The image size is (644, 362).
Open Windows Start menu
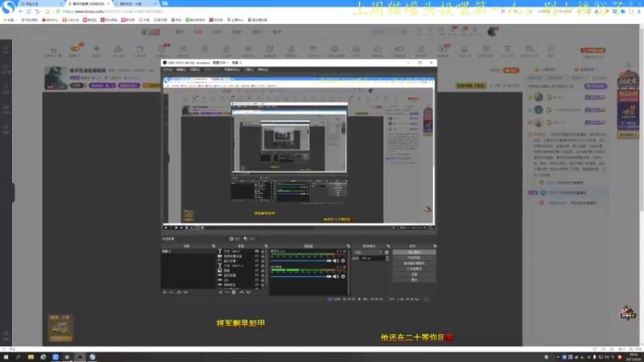tap(6, 357)
